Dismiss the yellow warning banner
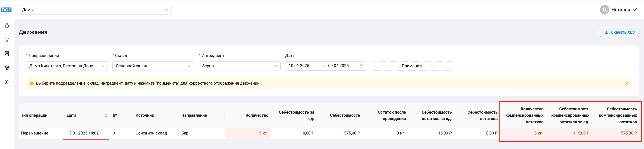 (x=626, y=83)
